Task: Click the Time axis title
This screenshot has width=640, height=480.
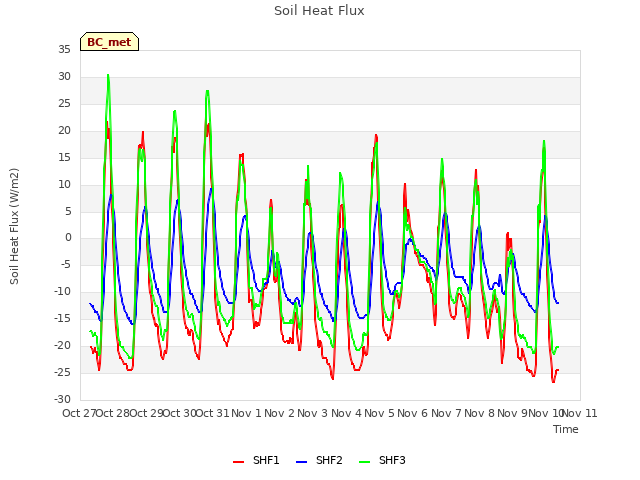Action: click(566, 429)
